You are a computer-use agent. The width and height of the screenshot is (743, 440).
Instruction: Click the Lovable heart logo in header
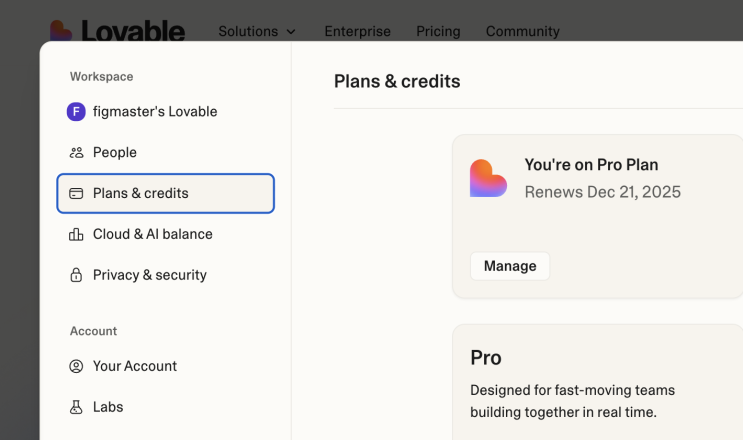pyautogui.click(x=61, y=30)
